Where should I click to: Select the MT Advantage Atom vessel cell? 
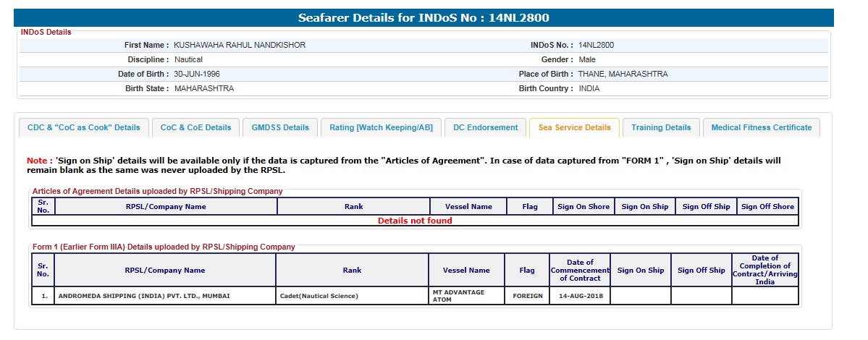click(460, 296)
